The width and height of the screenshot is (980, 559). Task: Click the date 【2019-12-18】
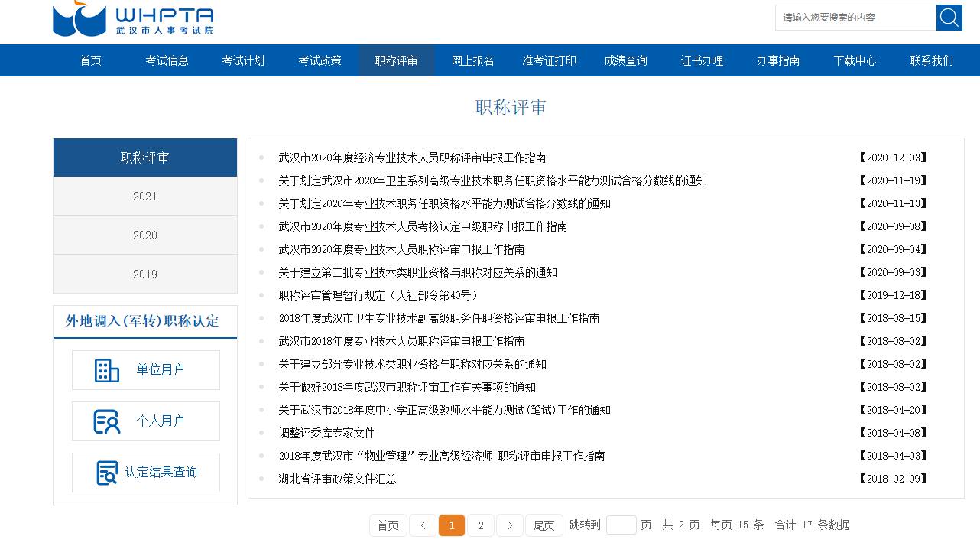tap(893, 295)
